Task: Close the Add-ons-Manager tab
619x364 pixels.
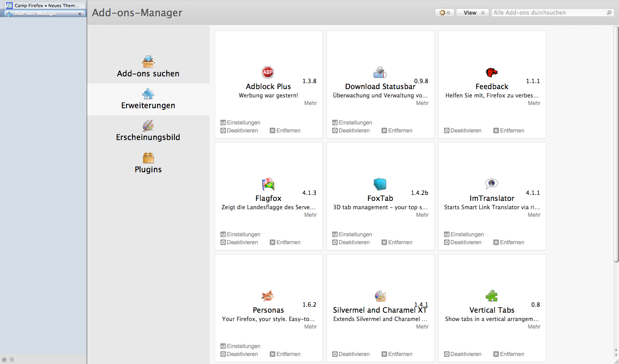Action: 80,14
